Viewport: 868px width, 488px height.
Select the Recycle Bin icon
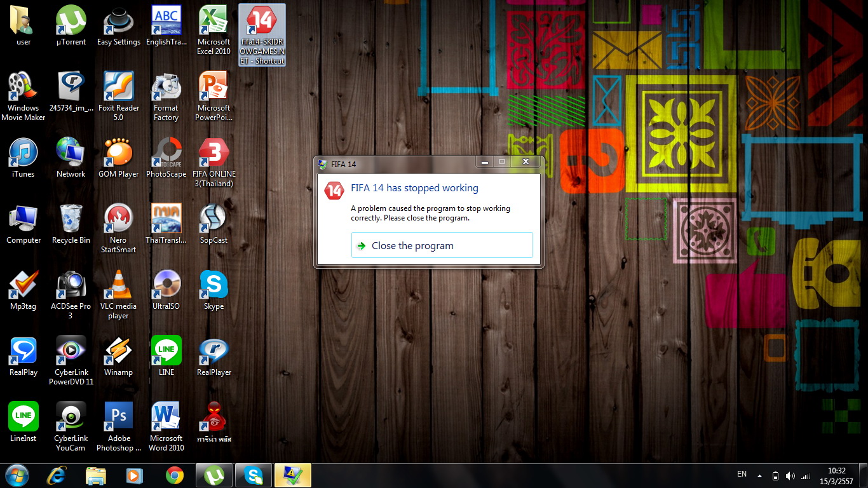tap(71, 219)
